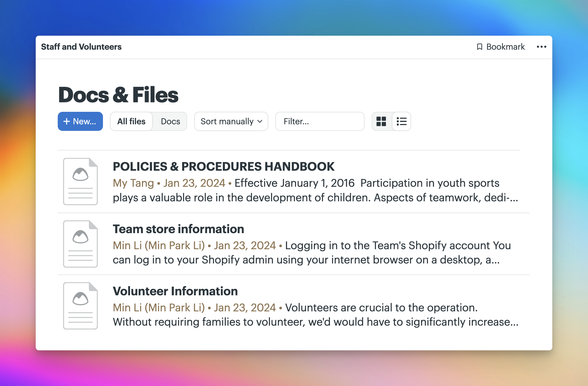Click the Staff and Volunteers header link
Viewport: 588px width, 386px height.
coord(81,47)
